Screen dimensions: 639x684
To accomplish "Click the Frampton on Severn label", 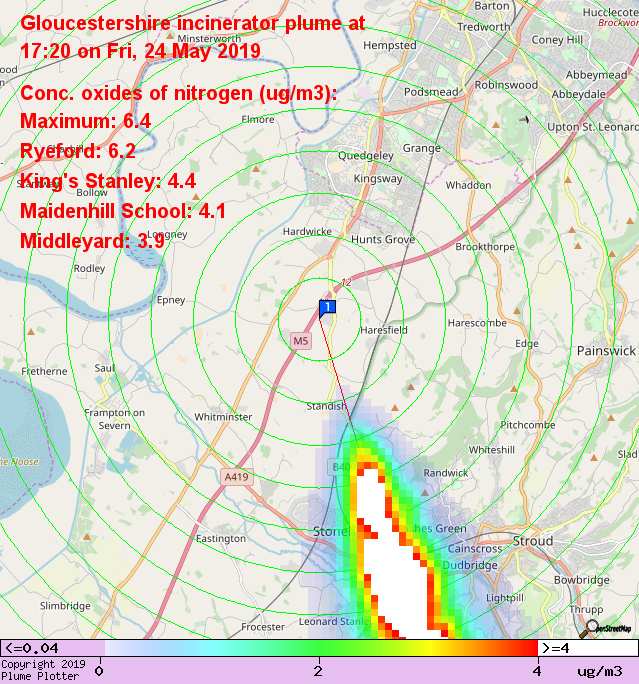I will pos(114,419).
